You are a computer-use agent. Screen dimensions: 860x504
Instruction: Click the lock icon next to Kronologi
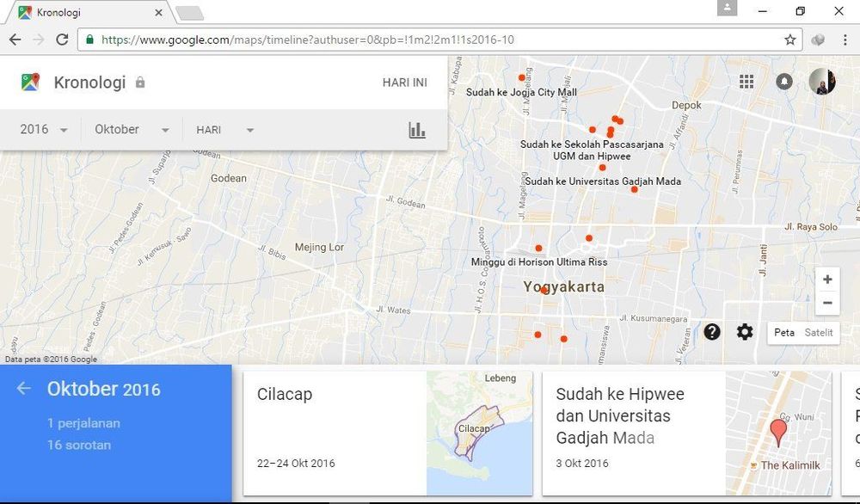pos(140,83)
